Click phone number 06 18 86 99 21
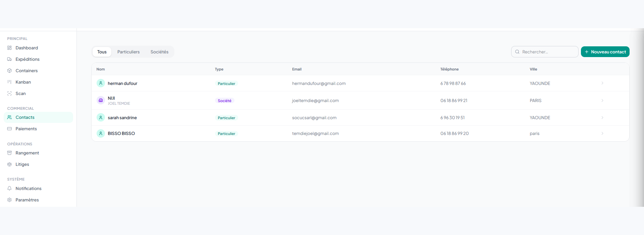 click(454, 101)
